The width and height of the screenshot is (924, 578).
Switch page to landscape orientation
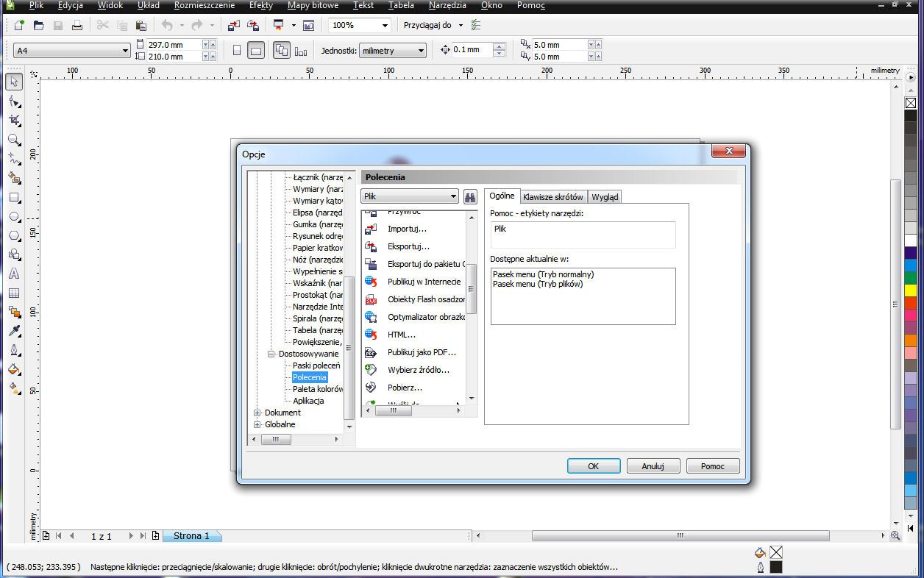[256, 51]
